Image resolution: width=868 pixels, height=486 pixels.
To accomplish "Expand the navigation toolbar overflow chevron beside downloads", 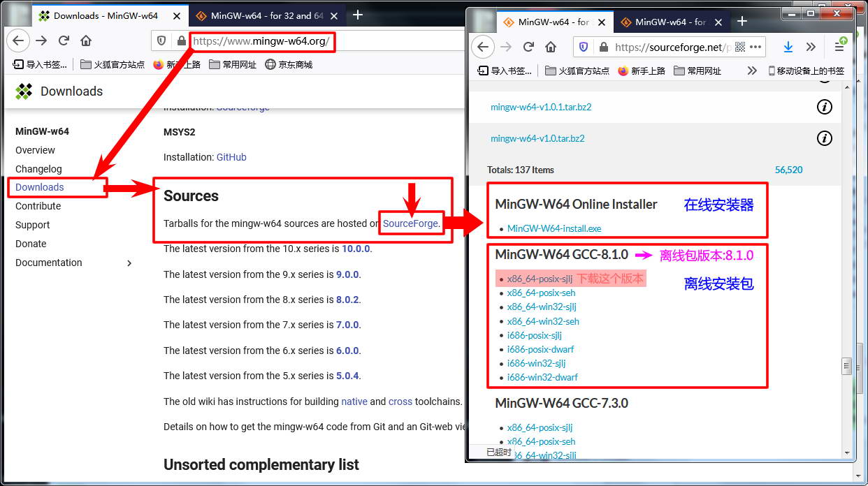I will [811, 47].
